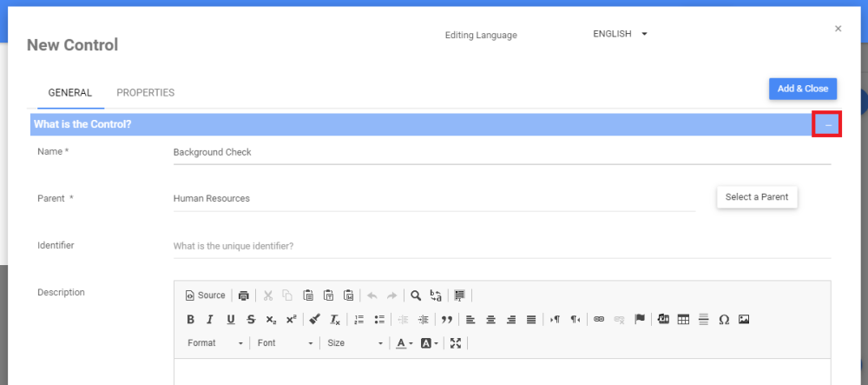Open the Font dropdown
This screenshot has height=385, width=868.
[285, 343]
